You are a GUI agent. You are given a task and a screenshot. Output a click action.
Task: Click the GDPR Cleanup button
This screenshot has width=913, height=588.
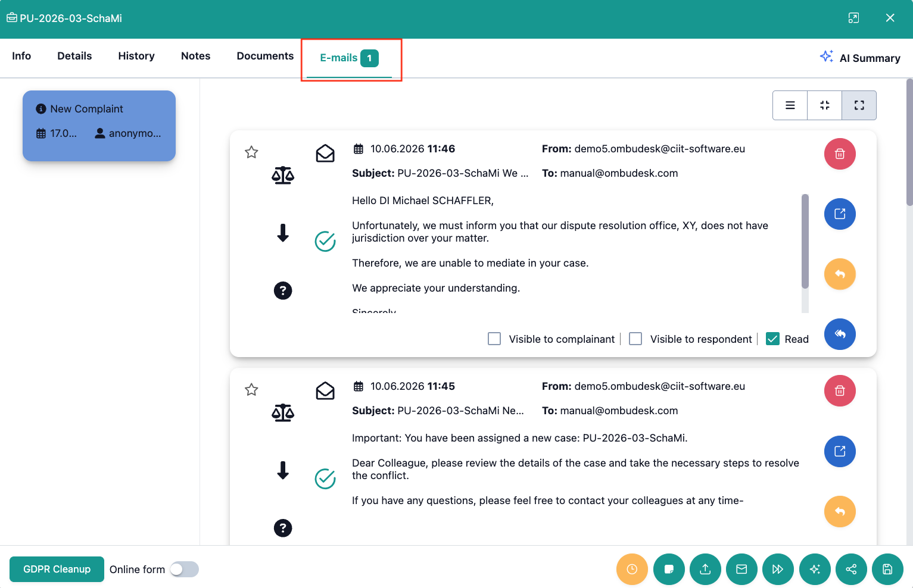click(x=57, y=570)
